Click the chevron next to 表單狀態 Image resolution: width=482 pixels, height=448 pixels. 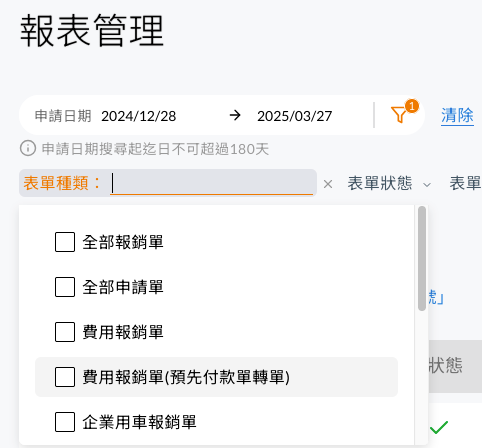click(427, 185)
